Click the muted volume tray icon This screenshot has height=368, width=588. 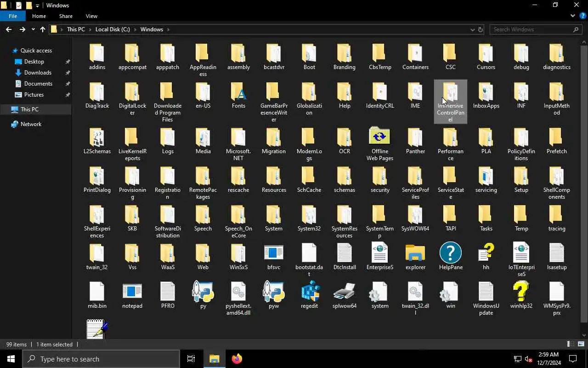(529, 359)
